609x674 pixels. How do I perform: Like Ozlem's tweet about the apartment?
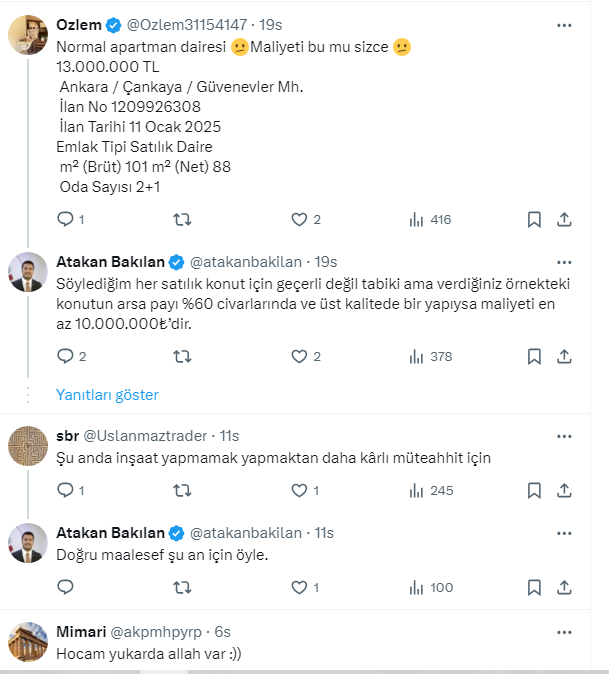tap(298, 219)
